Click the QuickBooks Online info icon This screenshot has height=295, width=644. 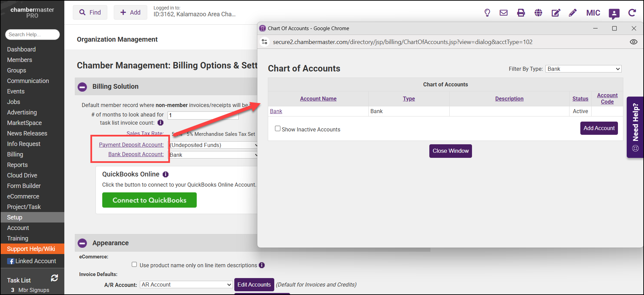(x=166, y=174)
